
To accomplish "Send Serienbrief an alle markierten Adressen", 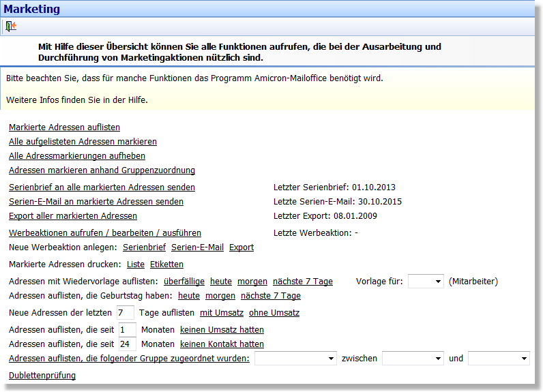I will click(102, 187).
